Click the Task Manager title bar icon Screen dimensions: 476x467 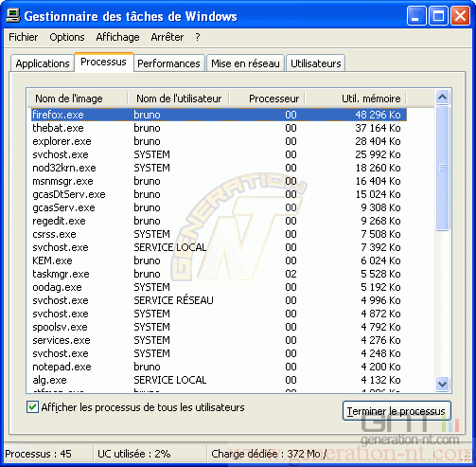[13, 15]
